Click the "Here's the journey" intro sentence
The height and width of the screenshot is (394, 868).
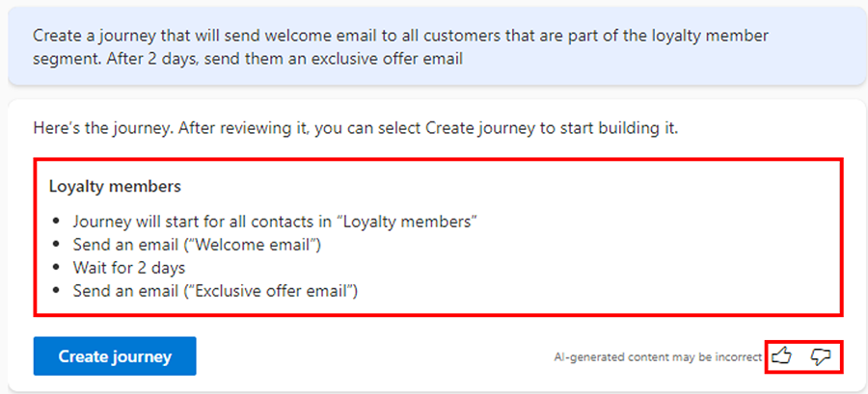tap(355, 127)
